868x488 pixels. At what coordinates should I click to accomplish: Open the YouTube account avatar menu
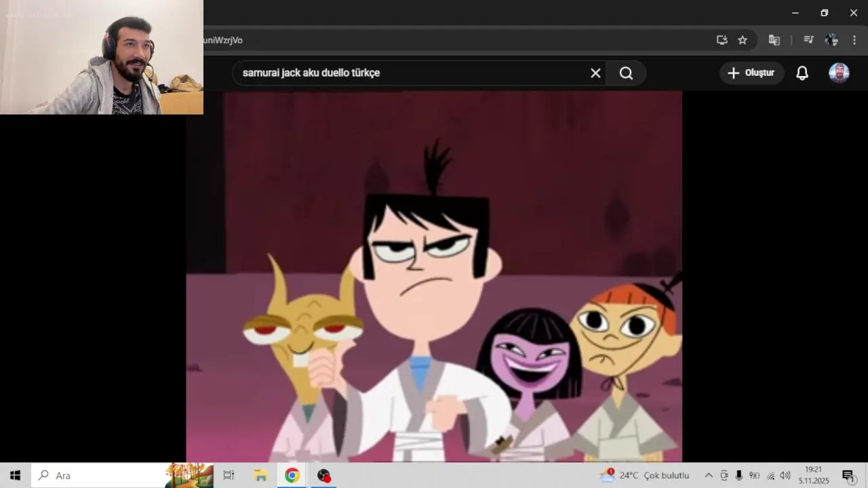(839, 73)
